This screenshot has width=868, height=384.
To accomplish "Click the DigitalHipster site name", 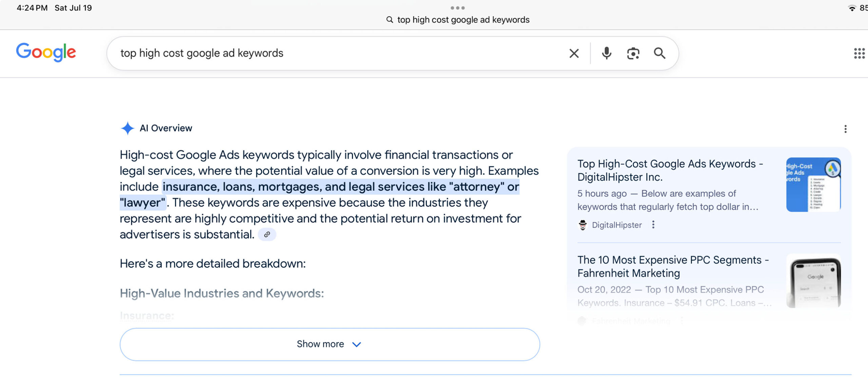I will pos(616,225).
